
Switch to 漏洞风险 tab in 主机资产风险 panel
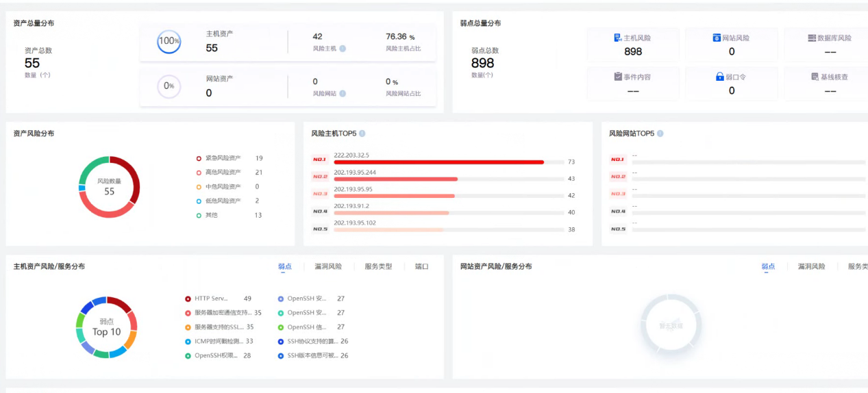point(327,266)
